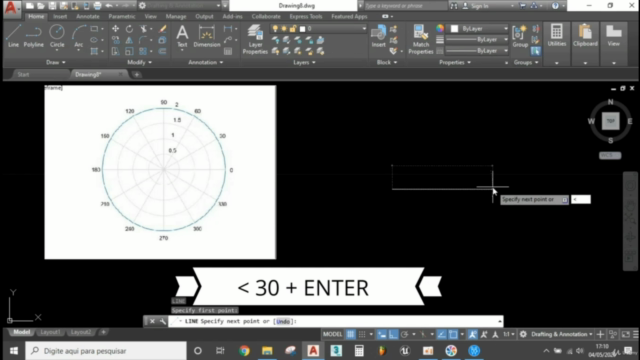Switch to the Layout1 tab

point(50,332)
